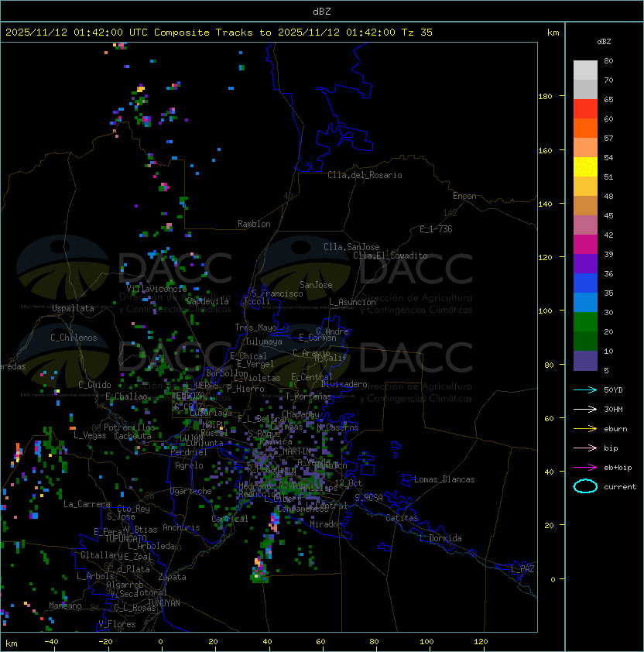
Task: Click the '50YD' legend label
Action: coord(613,390)
